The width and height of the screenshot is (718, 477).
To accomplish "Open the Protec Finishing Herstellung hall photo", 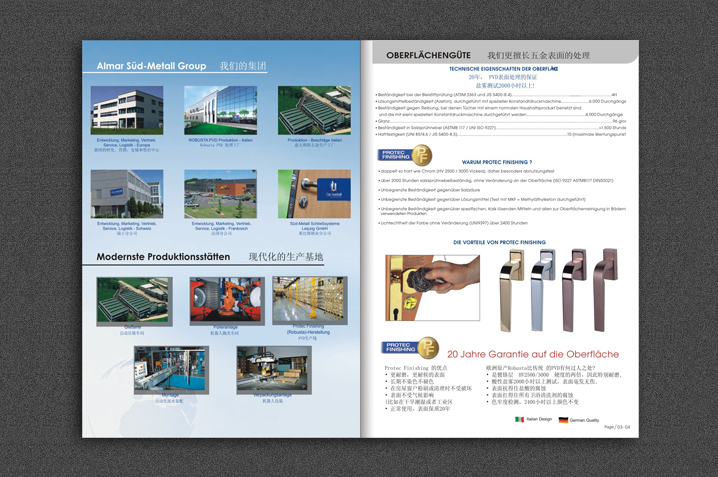I will click(x=310, y=300).
